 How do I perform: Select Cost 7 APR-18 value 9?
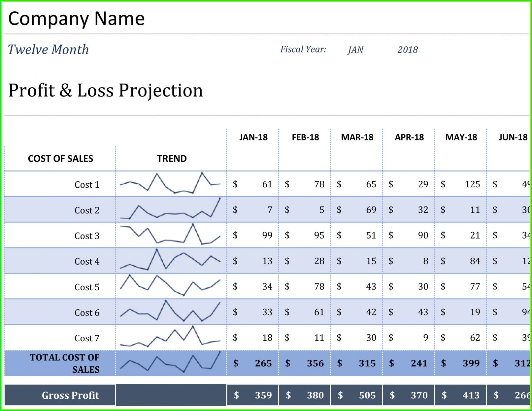425,338
